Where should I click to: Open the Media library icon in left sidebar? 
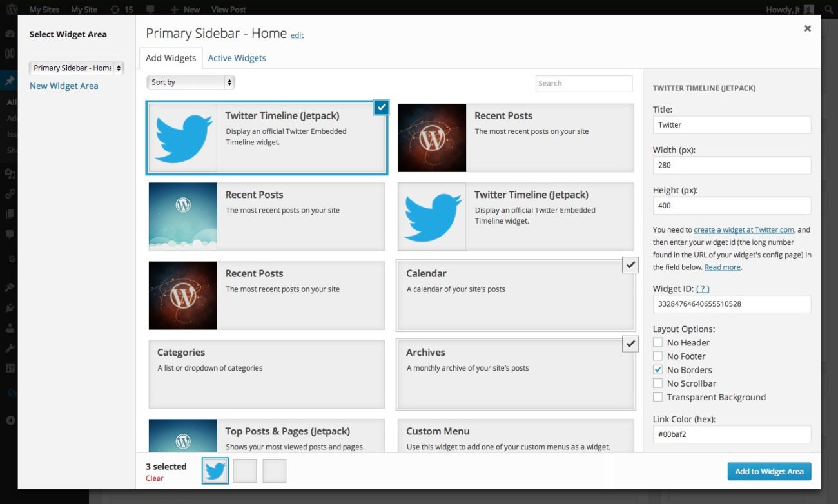[10, 174]
